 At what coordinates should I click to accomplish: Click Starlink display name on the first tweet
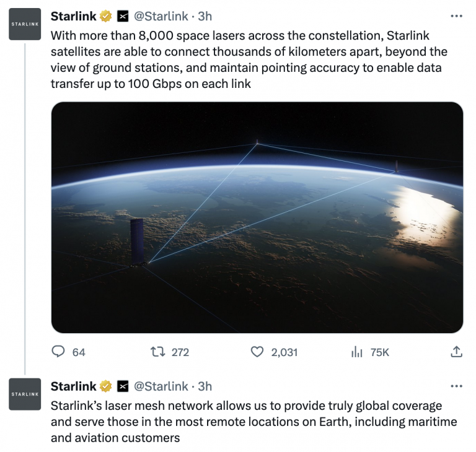pos(73,16)
